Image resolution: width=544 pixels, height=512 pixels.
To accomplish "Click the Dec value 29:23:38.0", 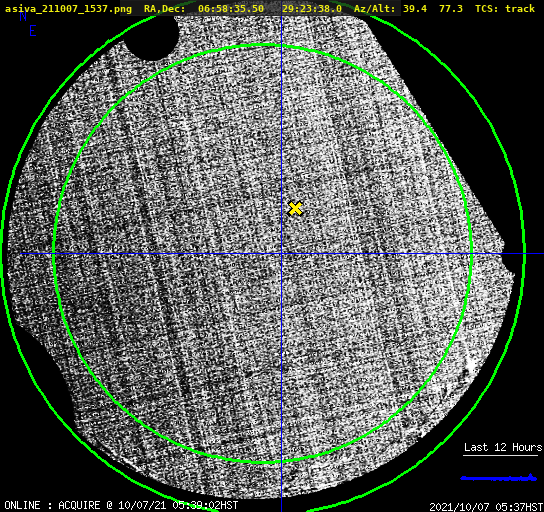I will point(312,8).
